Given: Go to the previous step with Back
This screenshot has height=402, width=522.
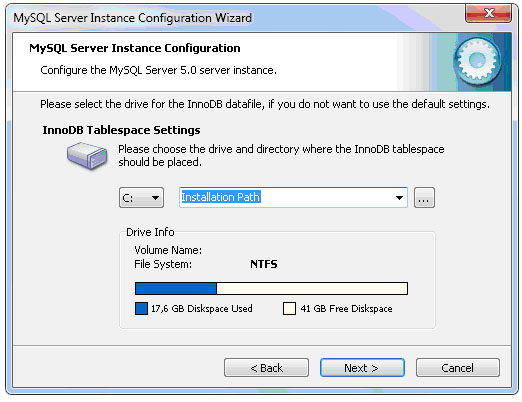Looking at the screenshot, I should [x=266, y=368].
